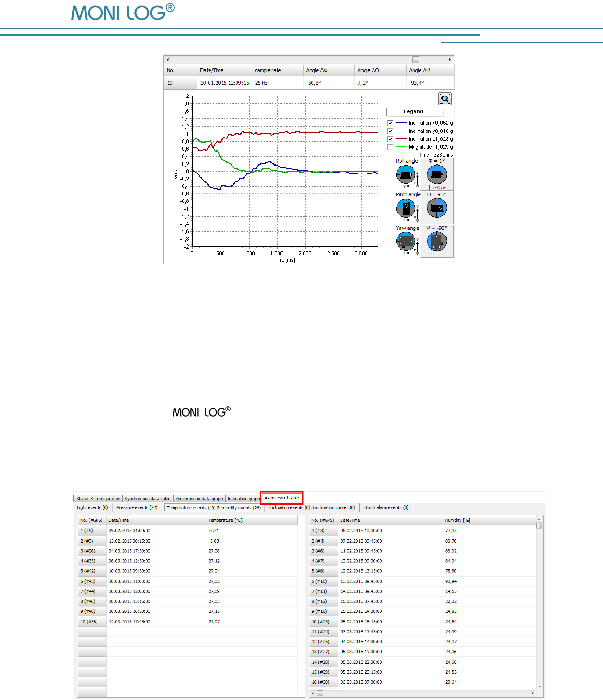Click right arrow of top horizontal scrollbar

450,60
